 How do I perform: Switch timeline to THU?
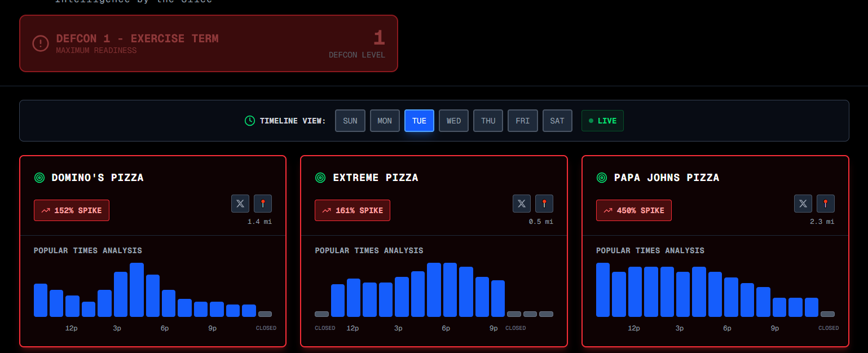pyautogui.click(x=488, y=121)
